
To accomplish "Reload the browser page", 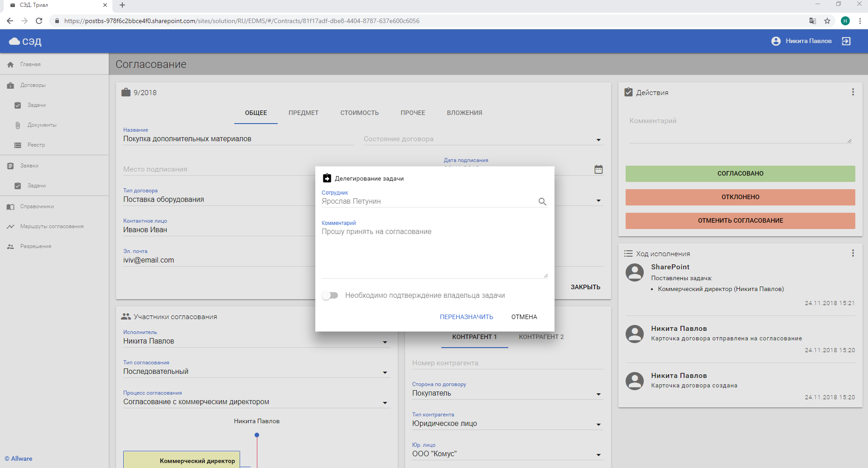I will [39, 21].
